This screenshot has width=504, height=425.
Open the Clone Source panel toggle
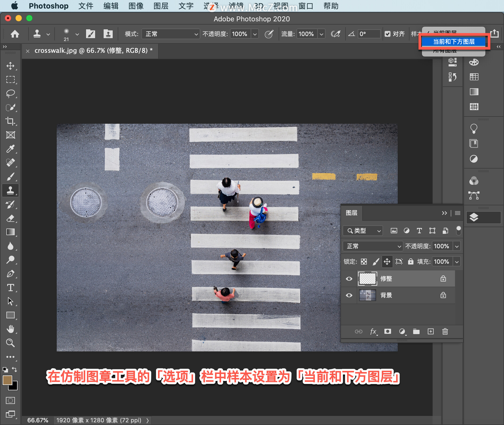pyautogui.click(x=108, y=34)
